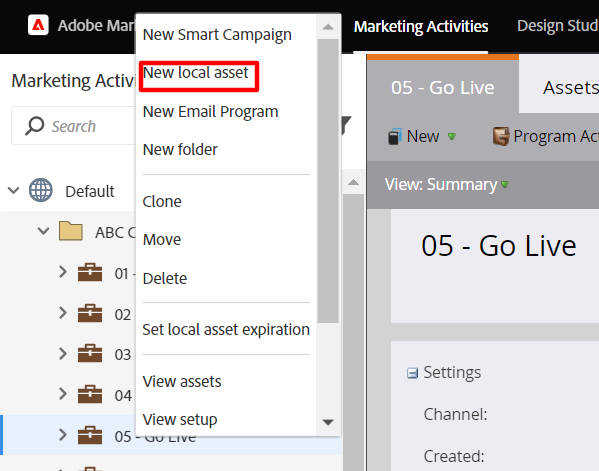The width and height of the screenshot is (599, 471).
Task: Collapse the Settings section minus icon
Action: point(412,373)
